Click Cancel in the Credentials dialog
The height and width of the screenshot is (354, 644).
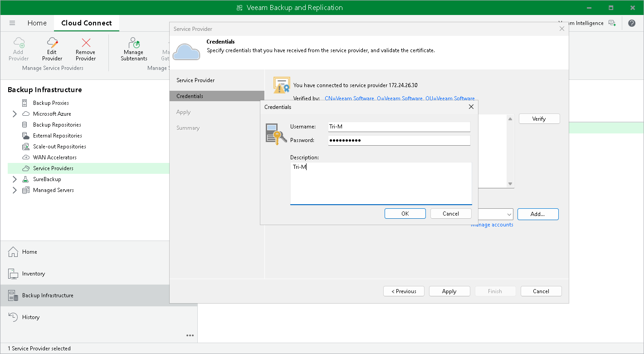click(451, 214)
